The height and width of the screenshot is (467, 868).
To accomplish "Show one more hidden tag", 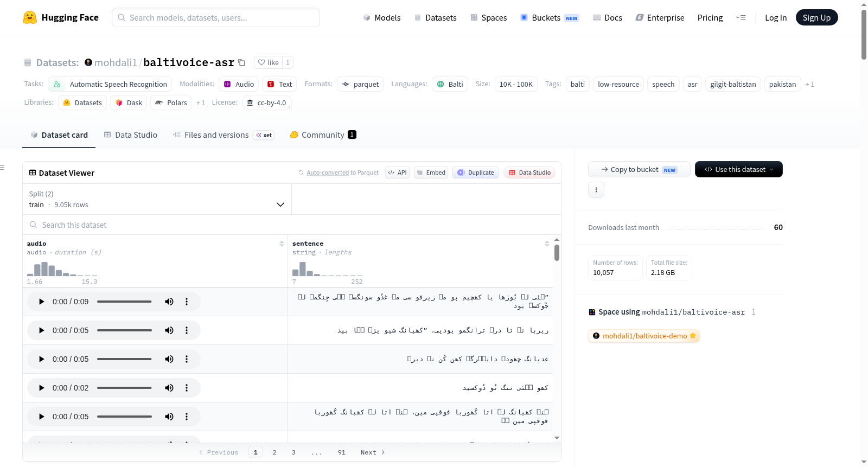I will pyautogui.click(x=809, y=84).
